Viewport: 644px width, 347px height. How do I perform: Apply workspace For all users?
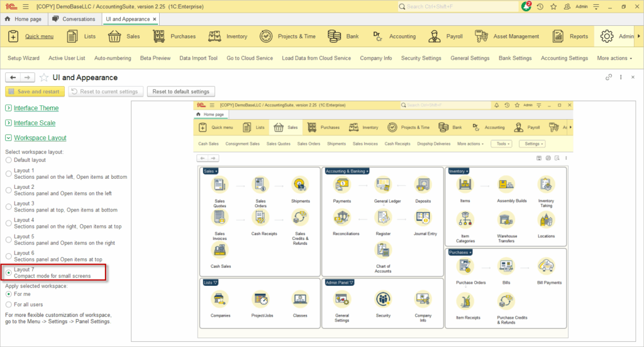(x=9, y=305)
